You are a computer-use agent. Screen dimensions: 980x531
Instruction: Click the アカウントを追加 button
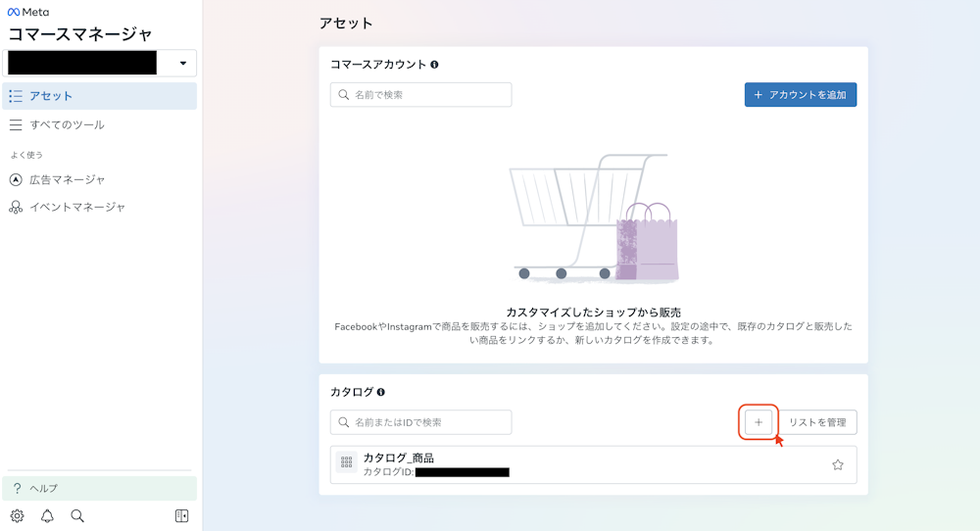click(x=801, y=95)
